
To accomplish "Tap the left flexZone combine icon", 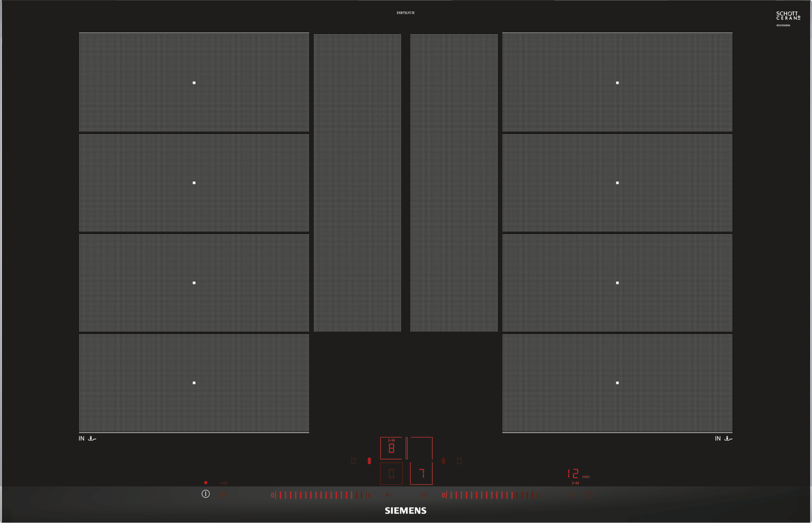I will click(369, 461).
